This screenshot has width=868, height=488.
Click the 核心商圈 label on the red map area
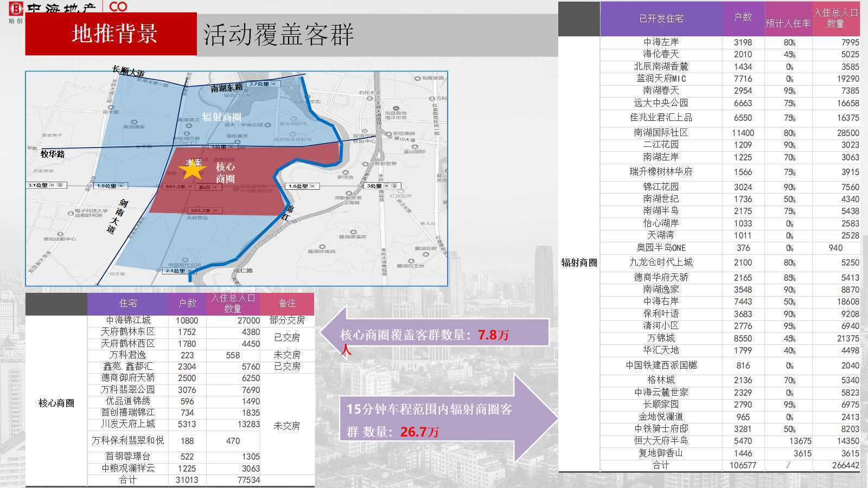(x=225, y=173)
